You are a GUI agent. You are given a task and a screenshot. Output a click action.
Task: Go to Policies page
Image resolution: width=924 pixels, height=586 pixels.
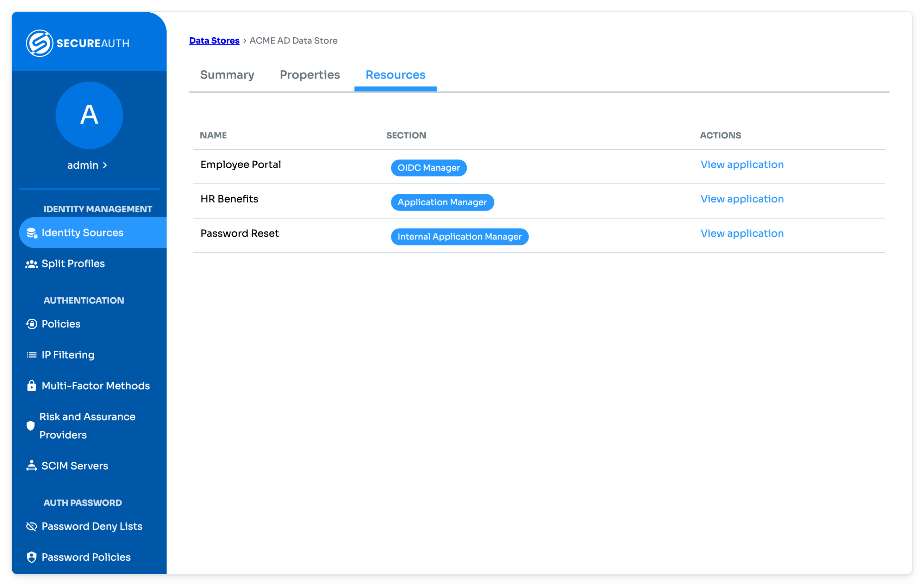point(61,324)
